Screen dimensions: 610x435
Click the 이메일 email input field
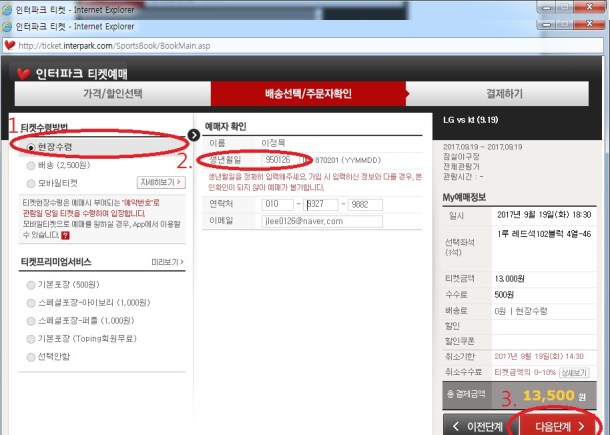322,221
